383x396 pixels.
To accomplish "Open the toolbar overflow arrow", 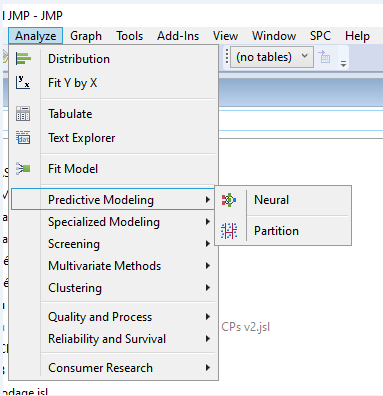I will [343, 64].
